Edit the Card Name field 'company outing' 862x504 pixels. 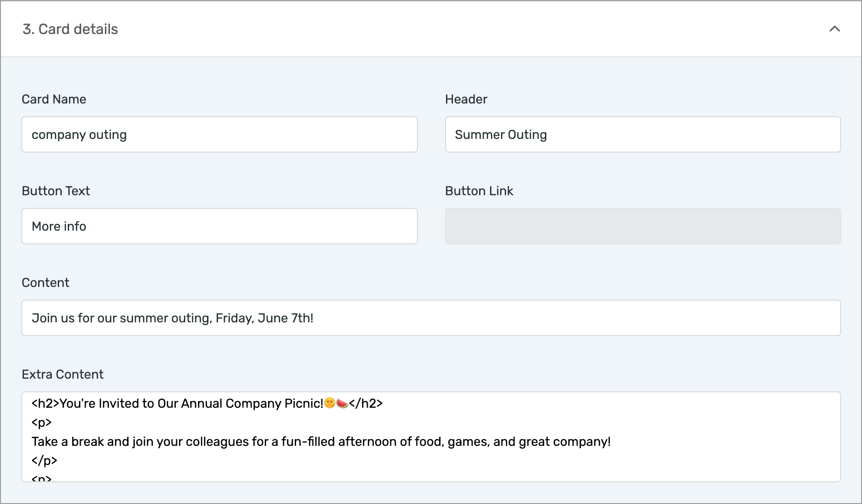tap(219, 134)
